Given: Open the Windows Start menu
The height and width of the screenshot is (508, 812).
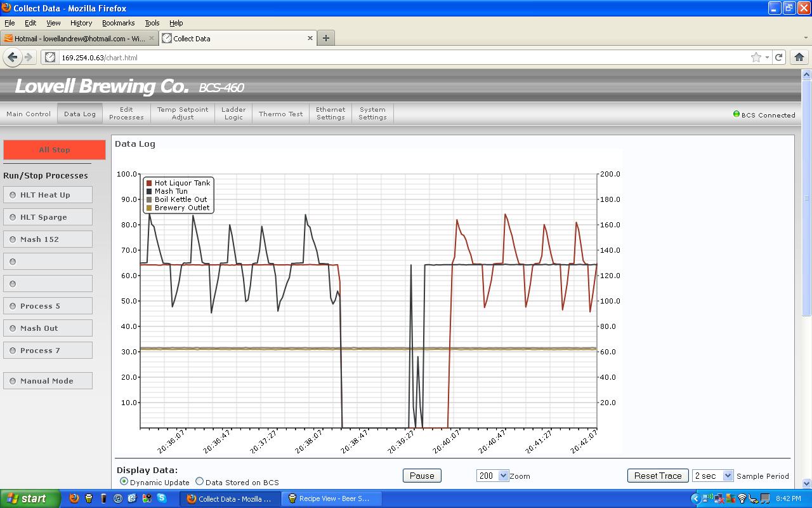Looking at the screenshot, I should tap(30, 498).
